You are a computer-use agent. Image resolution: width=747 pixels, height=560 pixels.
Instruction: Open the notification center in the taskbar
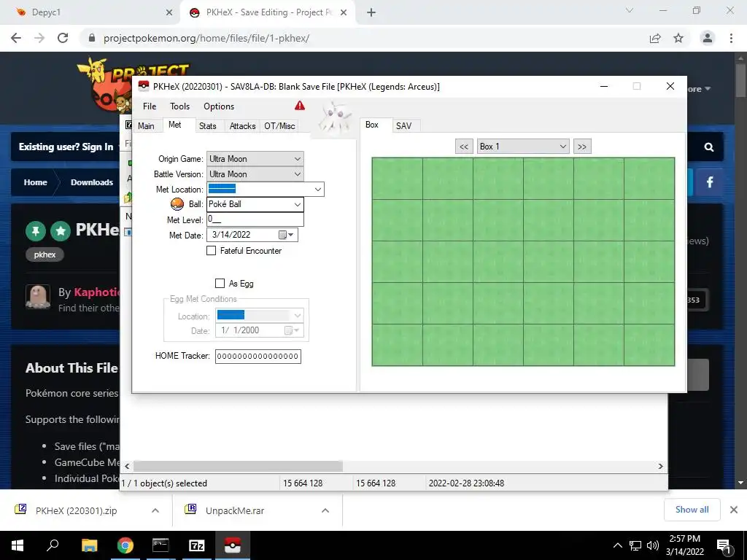[x=724, y=545]
